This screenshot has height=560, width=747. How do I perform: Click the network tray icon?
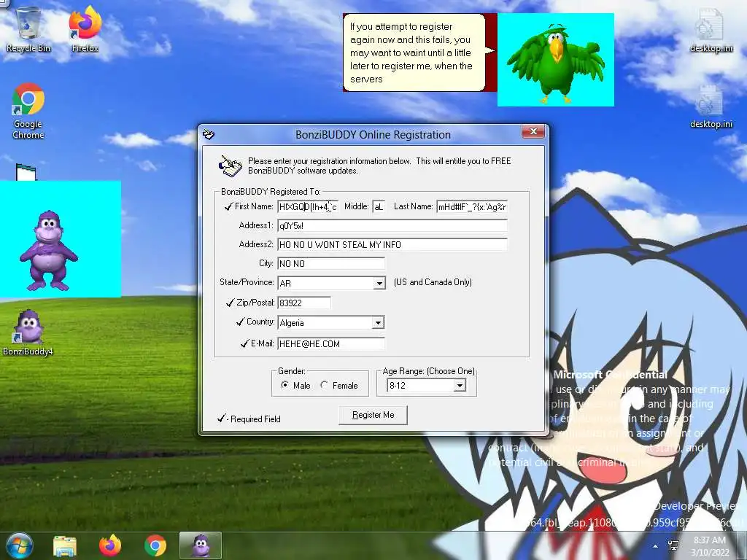[673, 545]
